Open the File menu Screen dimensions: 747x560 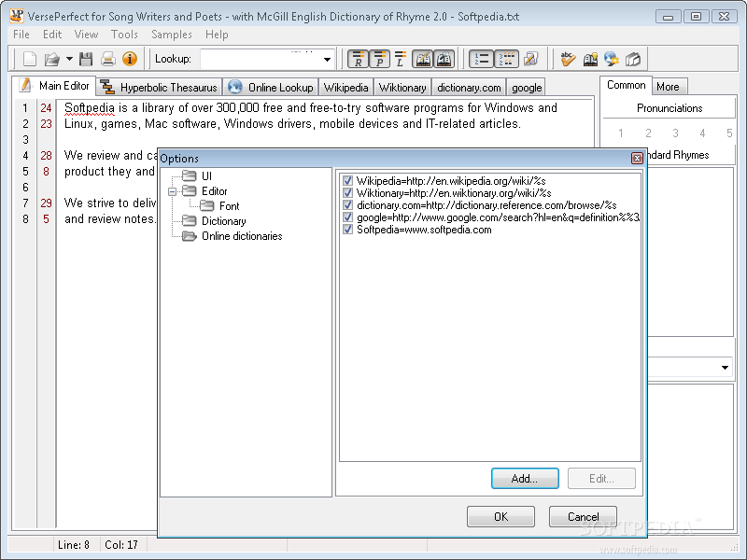coord(21,35)
